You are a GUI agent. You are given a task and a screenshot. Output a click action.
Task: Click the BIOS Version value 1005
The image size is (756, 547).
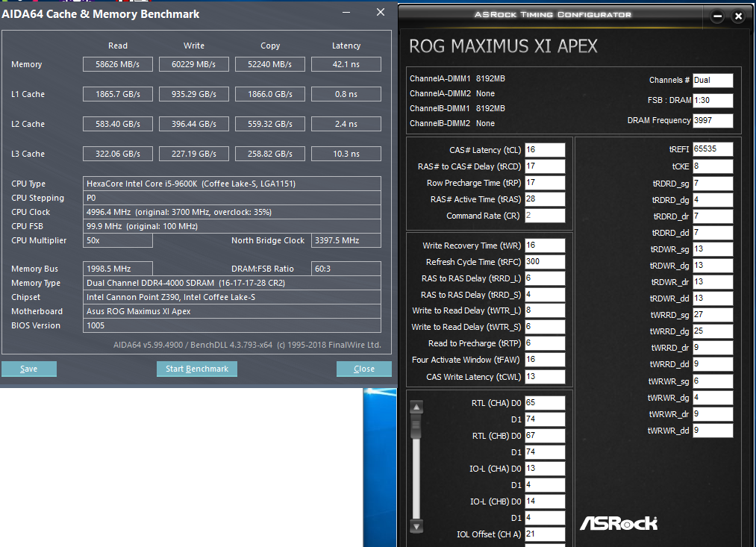[x=232, y=326]
